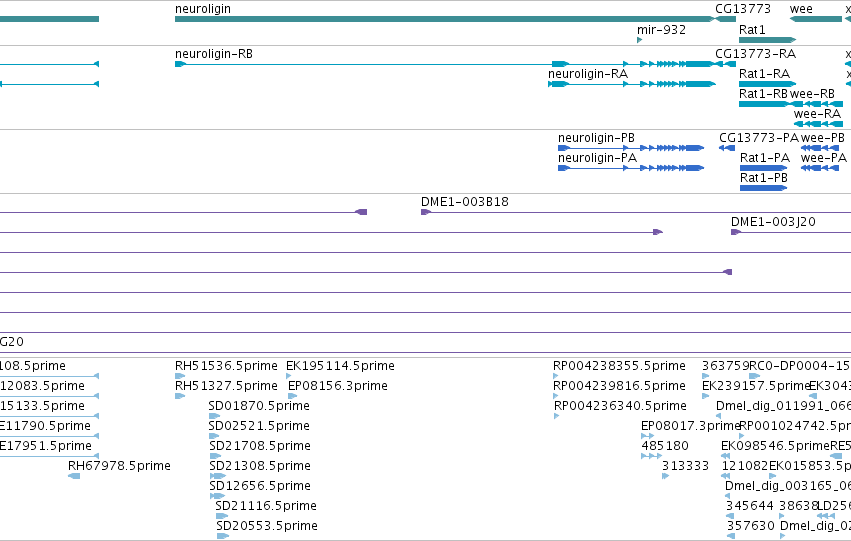The image size is (851, 541).
Task: Select the RP004239816.5prime EST
Action: pos(619,386)
